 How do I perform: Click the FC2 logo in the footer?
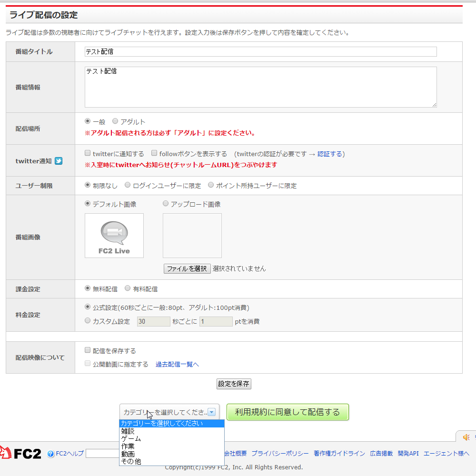tap(20, 453)
